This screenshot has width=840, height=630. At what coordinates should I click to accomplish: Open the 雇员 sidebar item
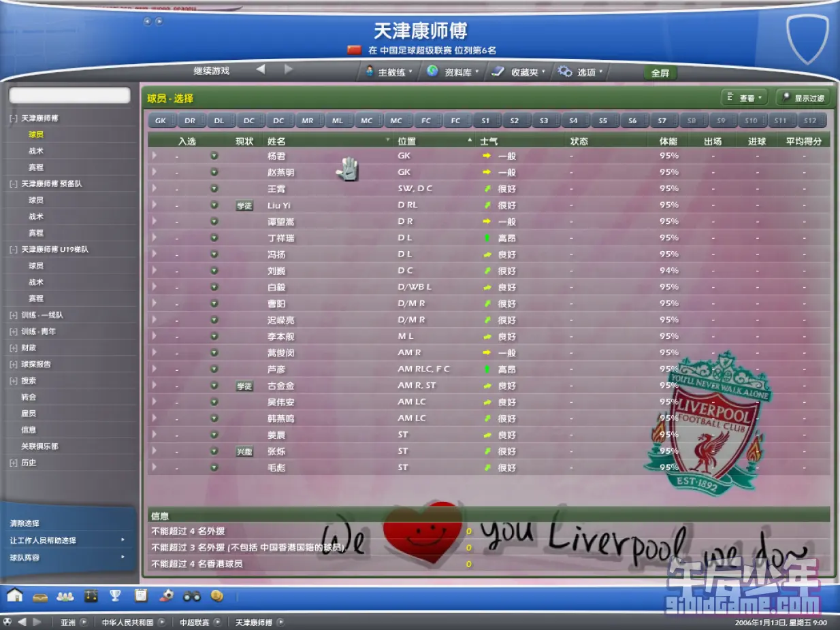click(x=29, y=414)
